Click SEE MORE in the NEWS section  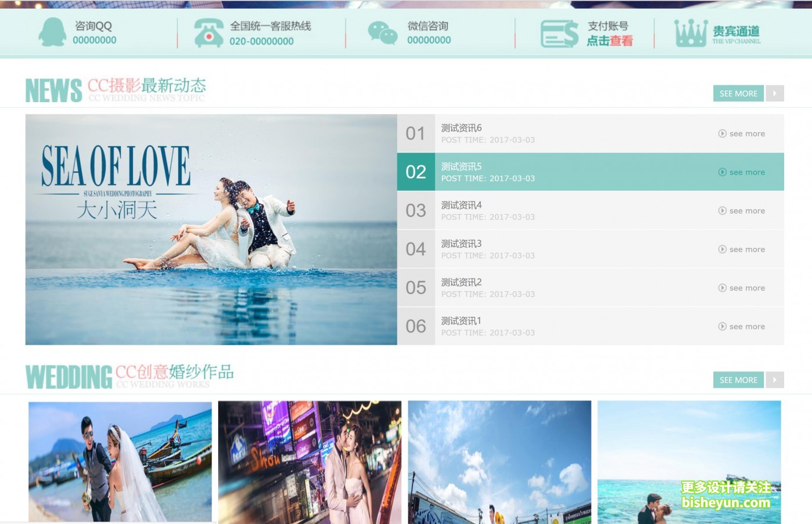[x=738, y=93]
